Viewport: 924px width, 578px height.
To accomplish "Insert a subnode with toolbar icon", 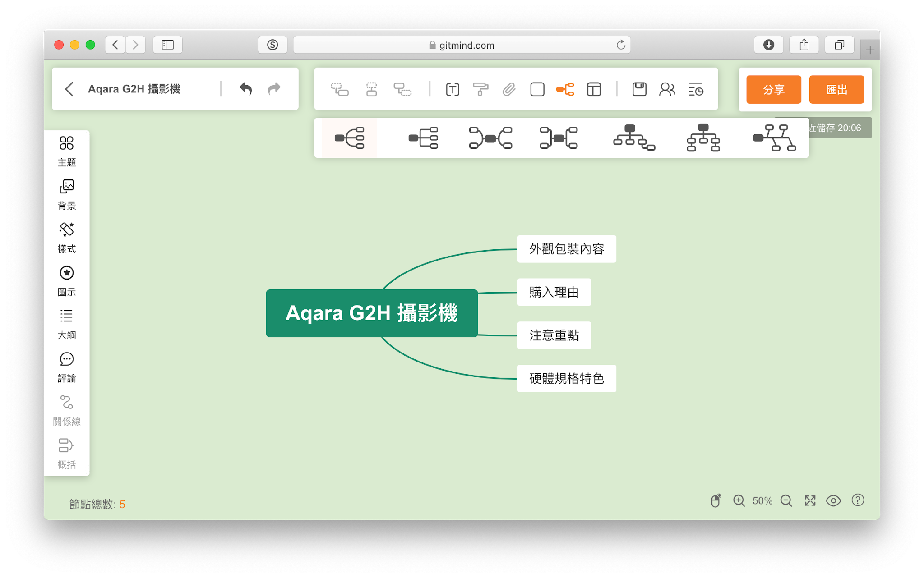I will click(x=339, y=89).
